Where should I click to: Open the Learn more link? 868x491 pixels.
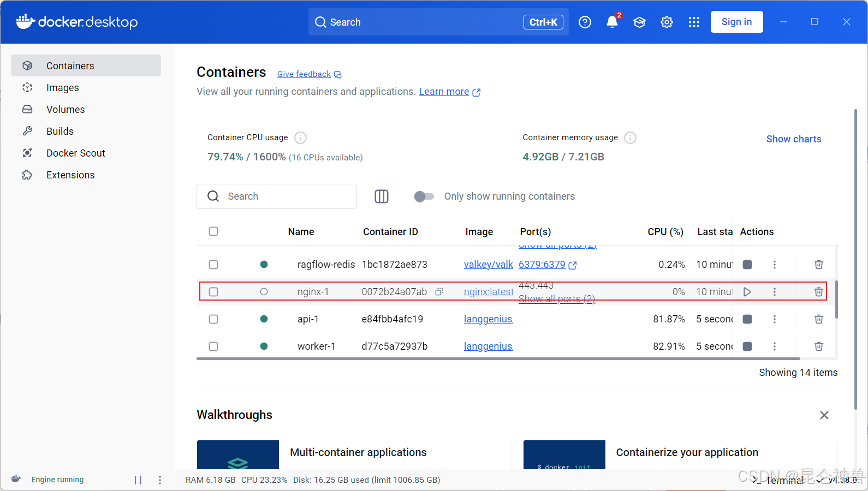coord(449,92)
